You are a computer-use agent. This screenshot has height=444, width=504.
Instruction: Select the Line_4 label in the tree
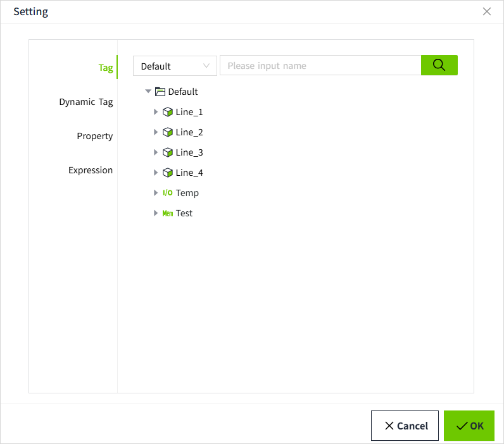click(x=189, y=173)
